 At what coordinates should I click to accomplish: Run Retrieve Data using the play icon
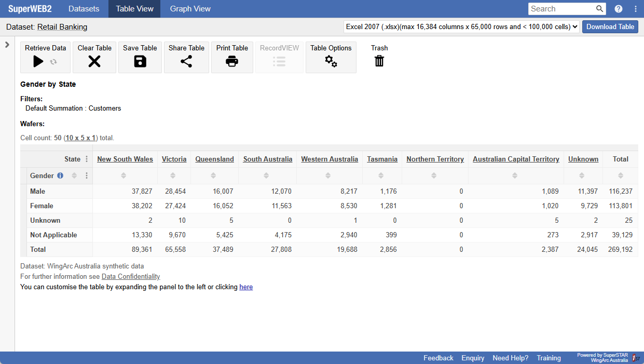tap(38, 61)
